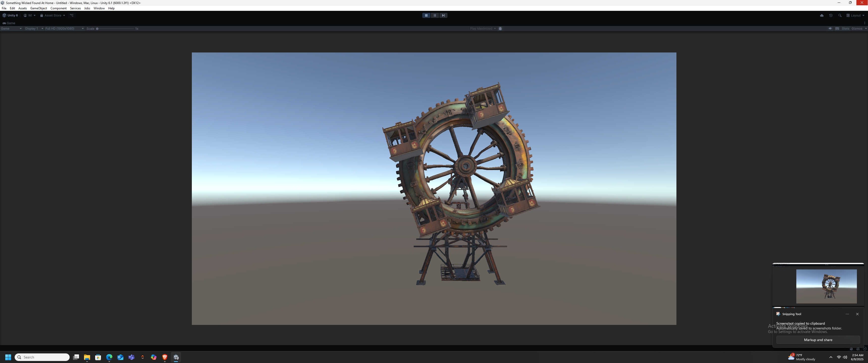Open Outlook from taskbar
This screenshot has width=868, height=363.
coord(120,357)
